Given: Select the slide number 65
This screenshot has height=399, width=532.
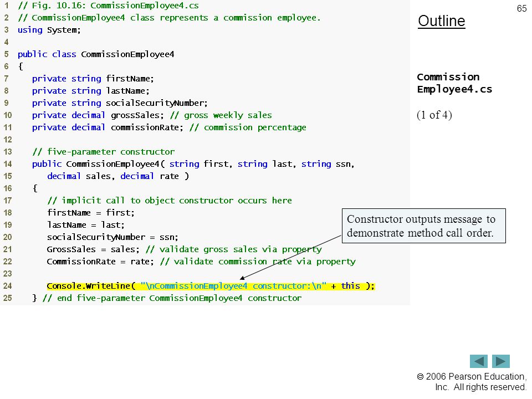Looking at the screenshot, I should click(x=521, y=8).
